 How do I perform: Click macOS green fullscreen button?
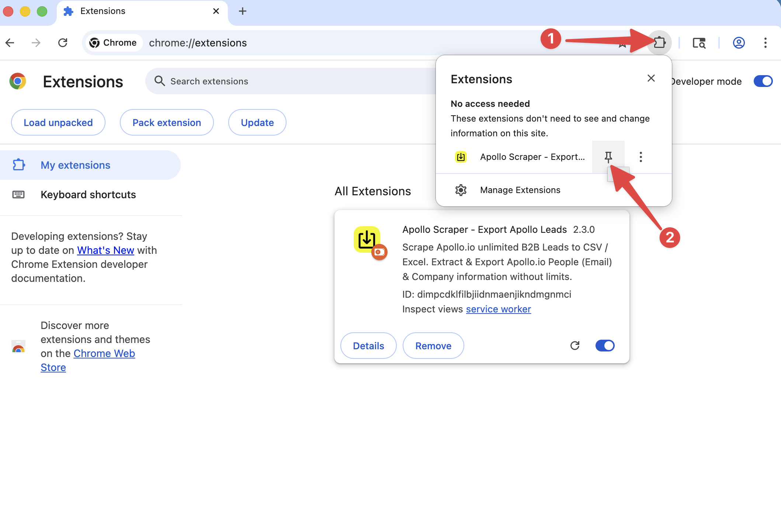[42, 11]
